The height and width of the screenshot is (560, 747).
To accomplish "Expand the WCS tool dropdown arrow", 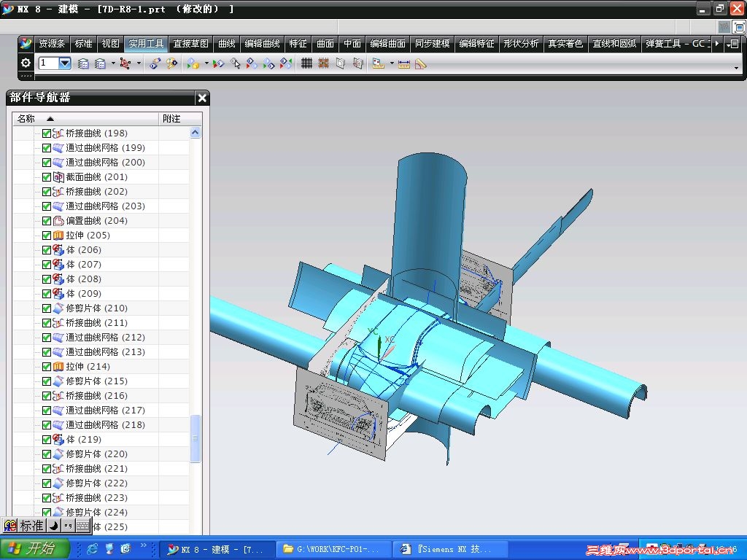I will (139, 63).
